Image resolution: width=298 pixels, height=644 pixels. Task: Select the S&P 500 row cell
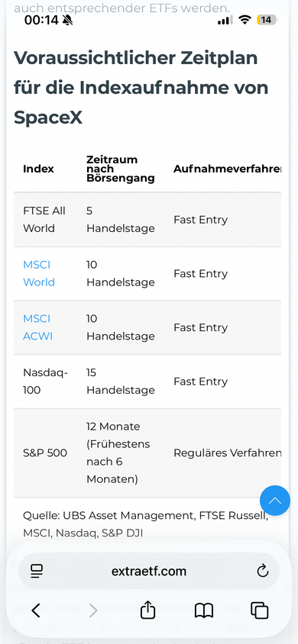pyautogui.click(x=45, y=453)
